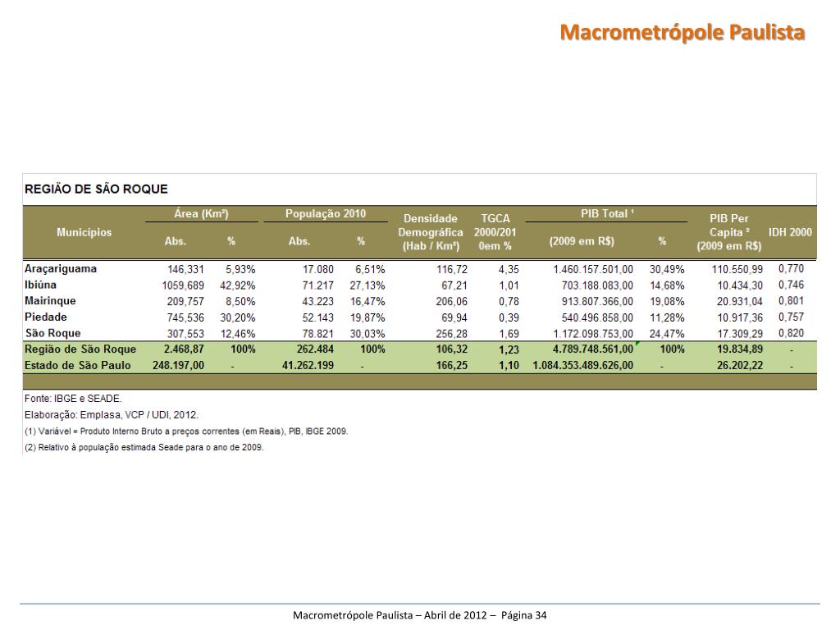Click population value 52.143
This screenshot has width=840, height=630.
coord(317,317)
